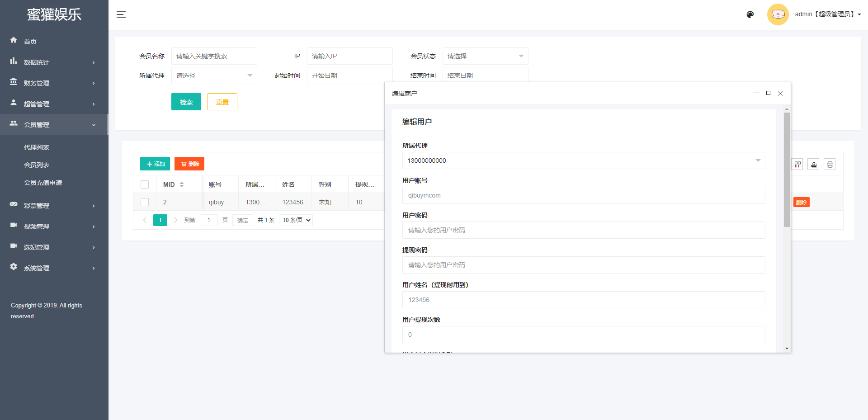Click the sidebar collapse hamburger icon
This screenshot has width=868, height=420.
pos(121,14)
